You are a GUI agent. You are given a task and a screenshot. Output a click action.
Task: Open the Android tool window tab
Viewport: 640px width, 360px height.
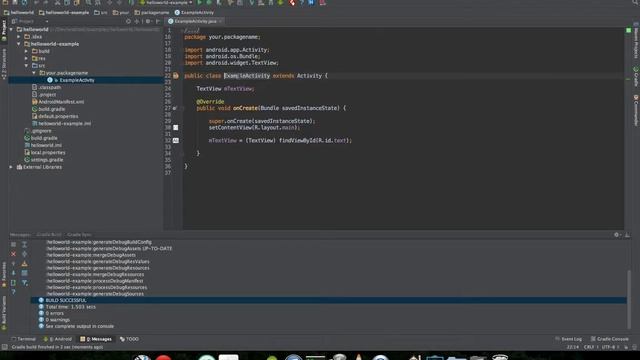58,339
